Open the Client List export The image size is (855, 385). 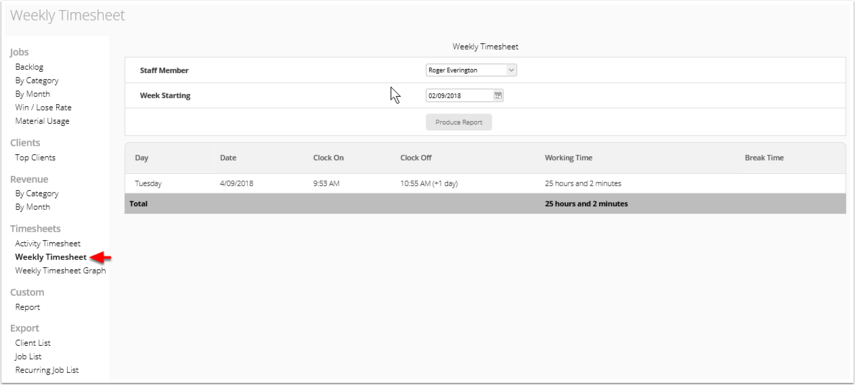[x=33, y=343]
